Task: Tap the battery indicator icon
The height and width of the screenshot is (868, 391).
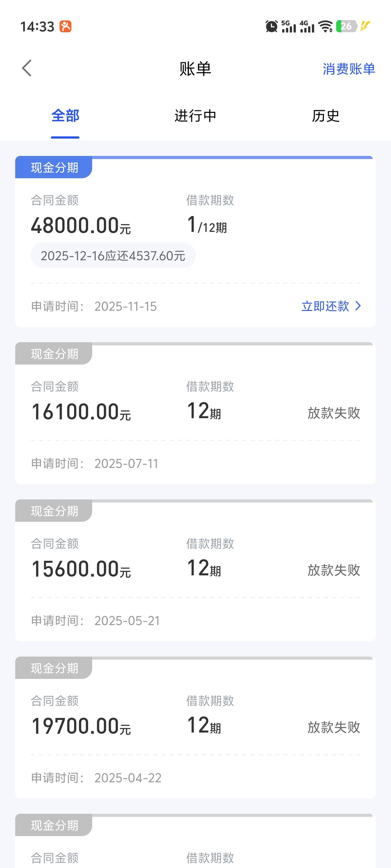Action: (x=346, y=26)
